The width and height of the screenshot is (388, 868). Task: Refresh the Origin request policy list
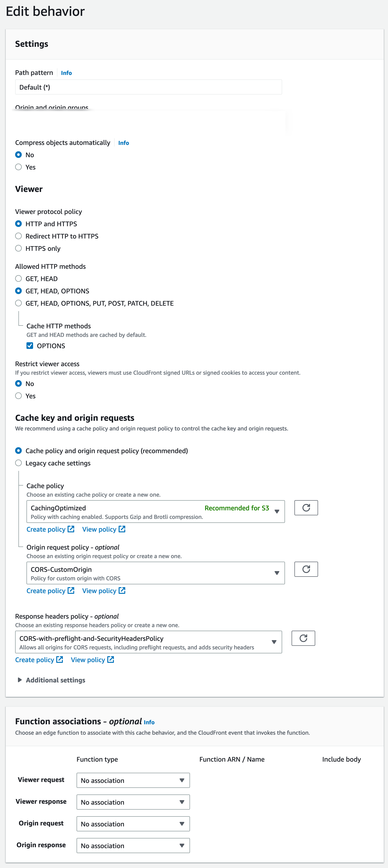(306, 569)
